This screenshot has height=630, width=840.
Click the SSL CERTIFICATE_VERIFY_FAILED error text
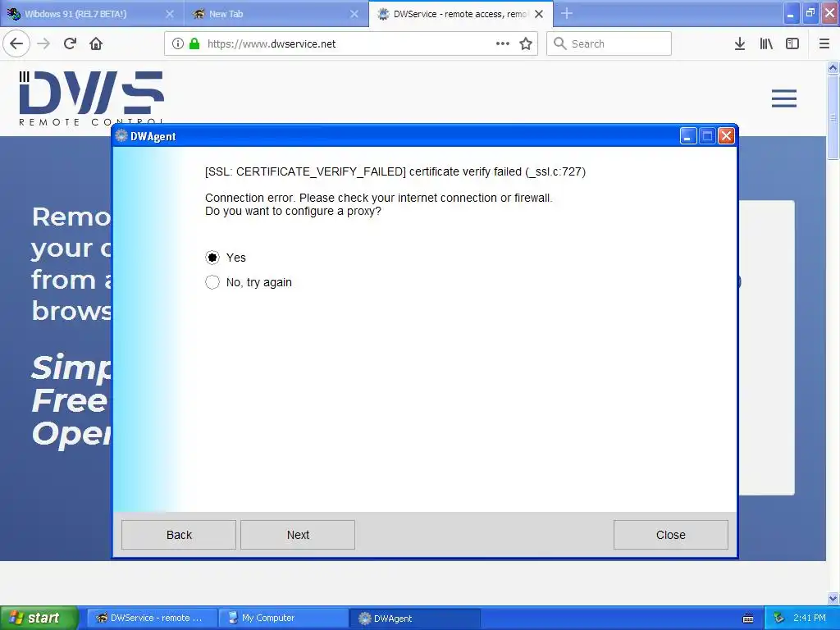[x=395, y=171]
